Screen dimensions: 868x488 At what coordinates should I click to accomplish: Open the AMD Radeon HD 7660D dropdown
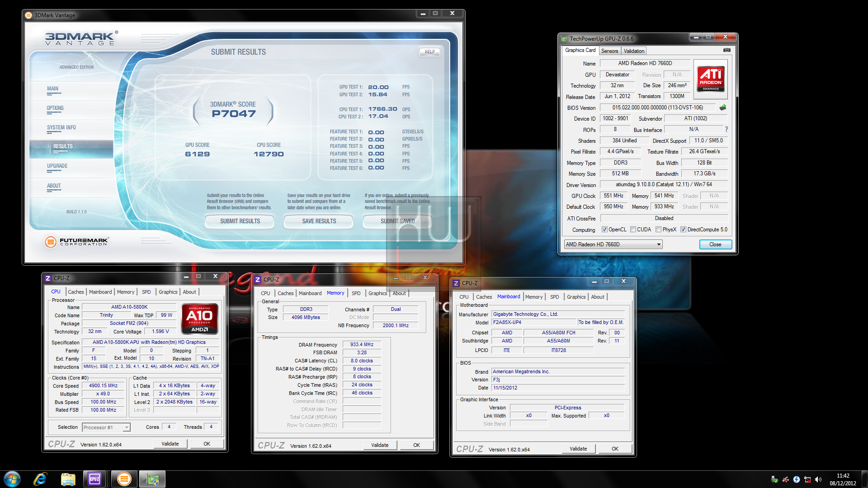pyautogui.click(x=613, y=244)
